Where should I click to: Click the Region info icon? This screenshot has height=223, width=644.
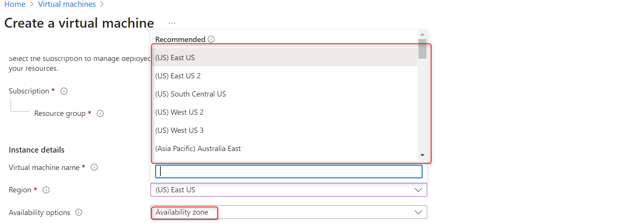(46, 190)
